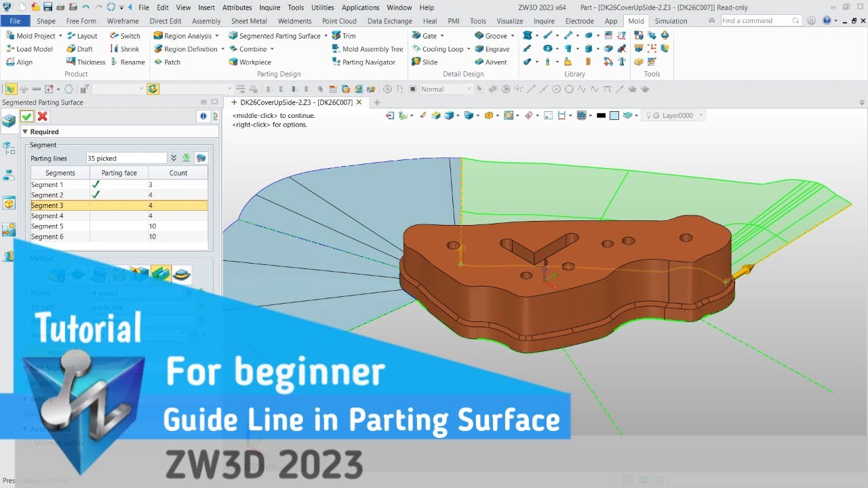The image size is (868, 488).
Task: Switch to the Simulation ribbon tab
Action: click(x=671, y=21)
